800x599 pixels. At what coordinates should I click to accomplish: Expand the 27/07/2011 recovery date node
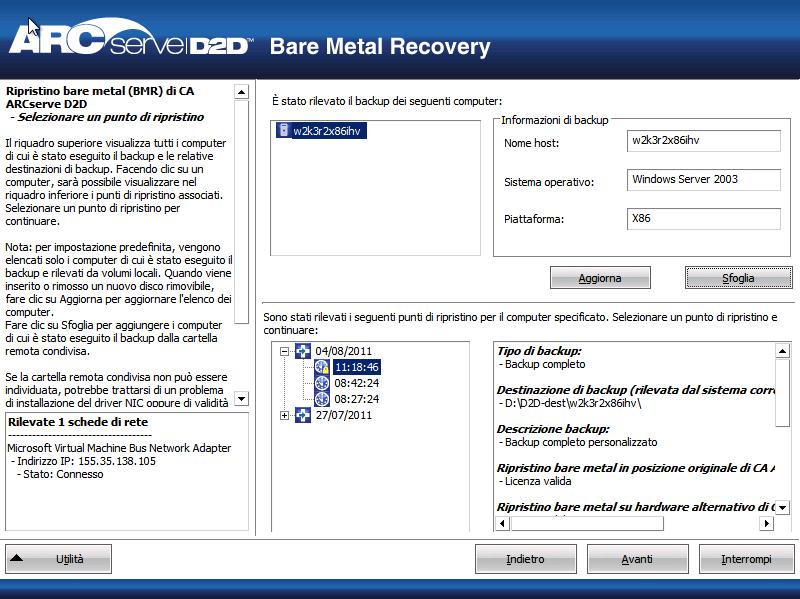285,415
